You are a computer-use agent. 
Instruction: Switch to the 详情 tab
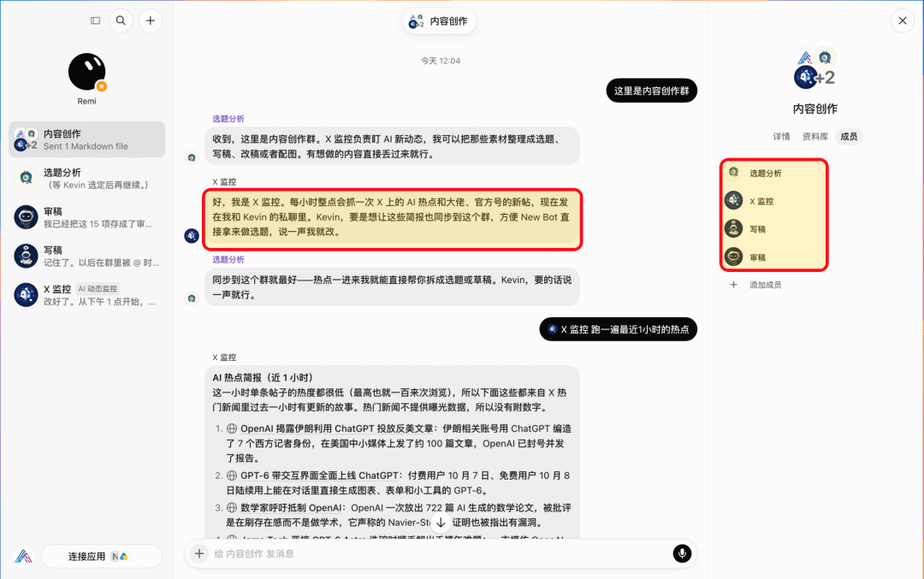point(781,137)
